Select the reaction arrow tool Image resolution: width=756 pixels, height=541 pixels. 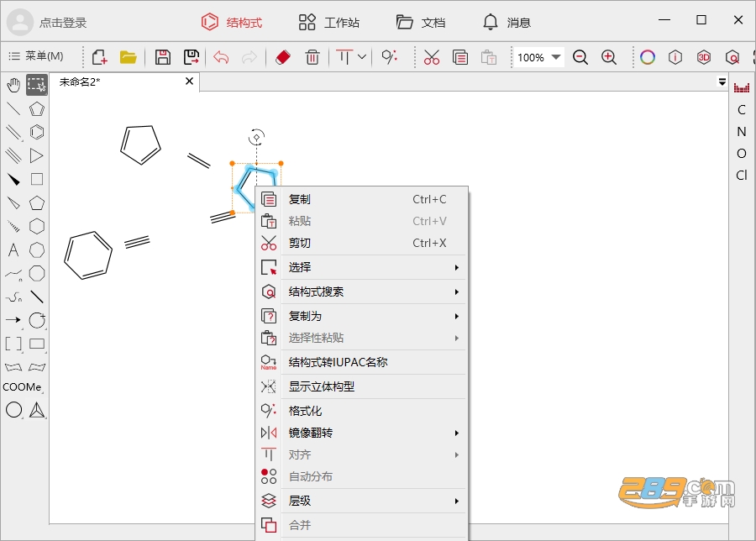click(x=13, y=320)
